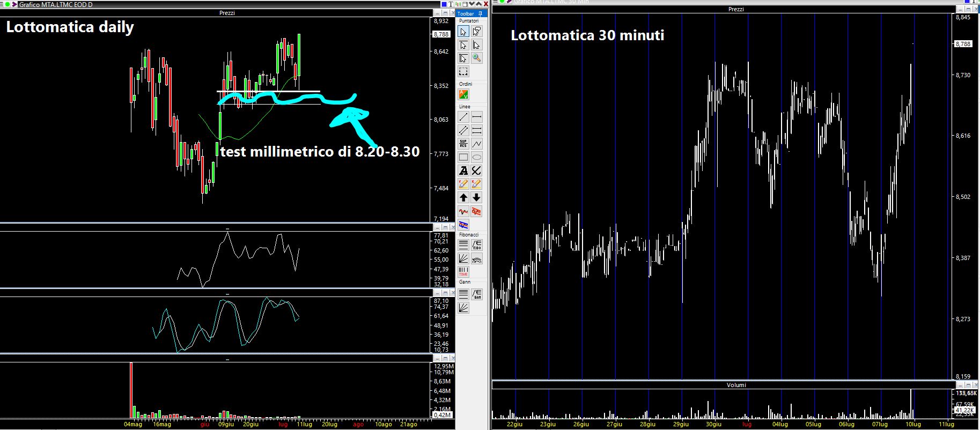The width and height of the screenshot is (980, 430).
Task: Click the Prezzi header of daily chart
Action: [227, 13]
